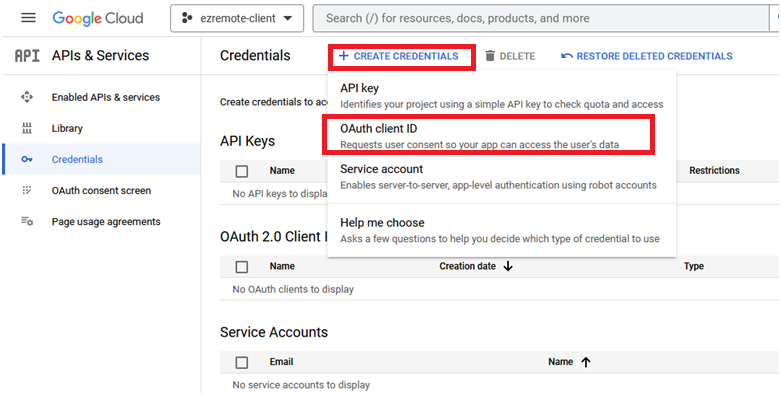
Task: Click the plus icon on Create Credentials
Action: [343, 56]
